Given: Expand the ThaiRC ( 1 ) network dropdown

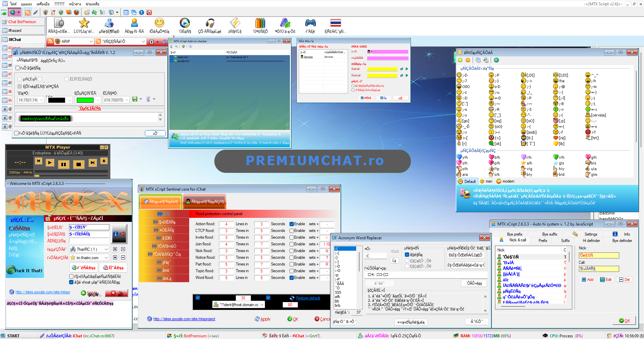Looking at the screenshot, I should coord(106,249).
